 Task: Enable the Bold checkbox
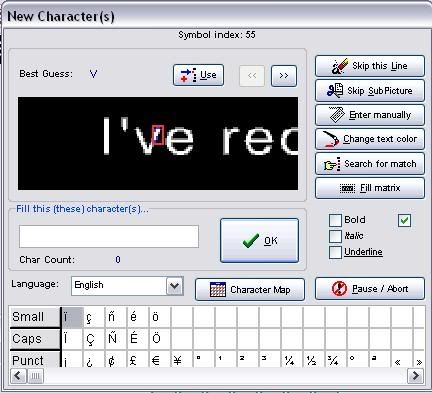[335, 220]
